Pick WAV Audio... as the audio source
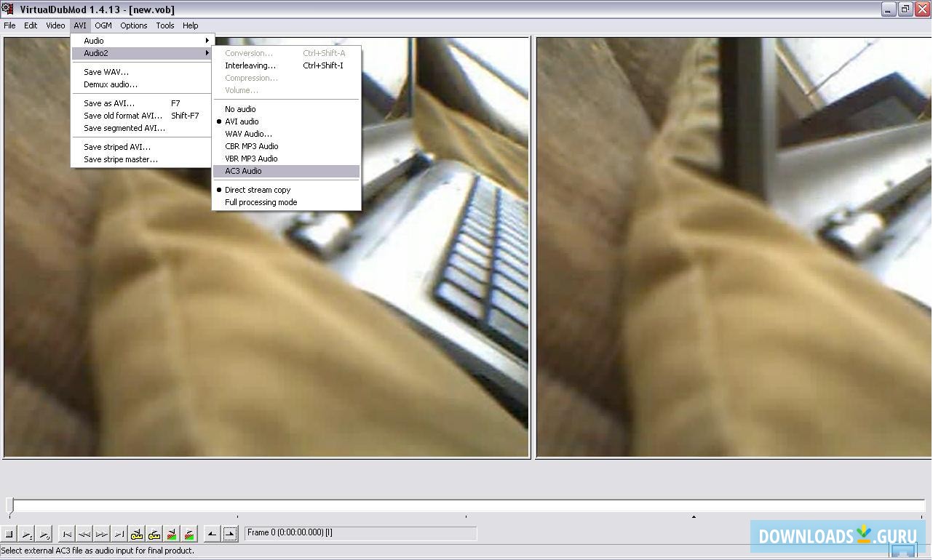The image size is (933, 560). 287,134
